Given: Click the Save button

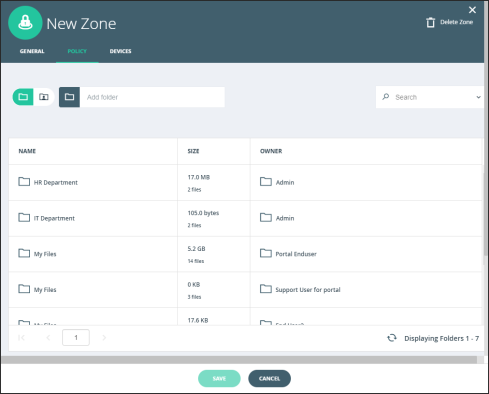Looking at the screenshot, I should [219, 379].
